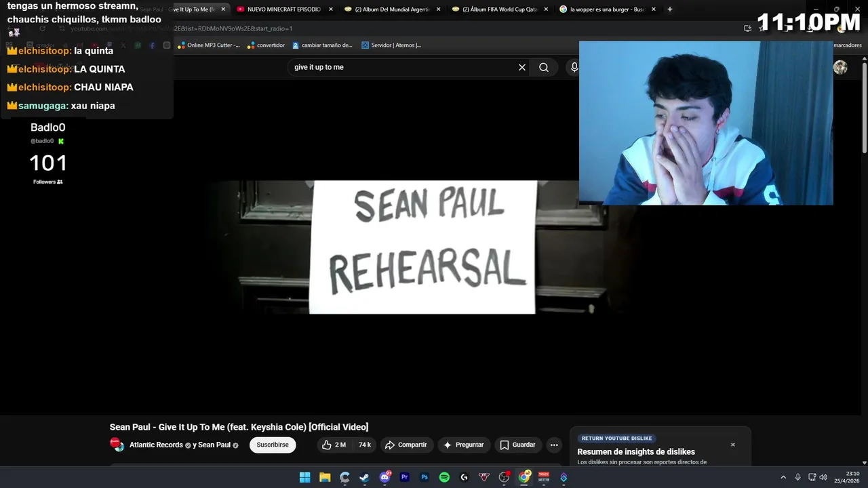Click the 101 followers count

pyautogui.click(x=47, y=163)
